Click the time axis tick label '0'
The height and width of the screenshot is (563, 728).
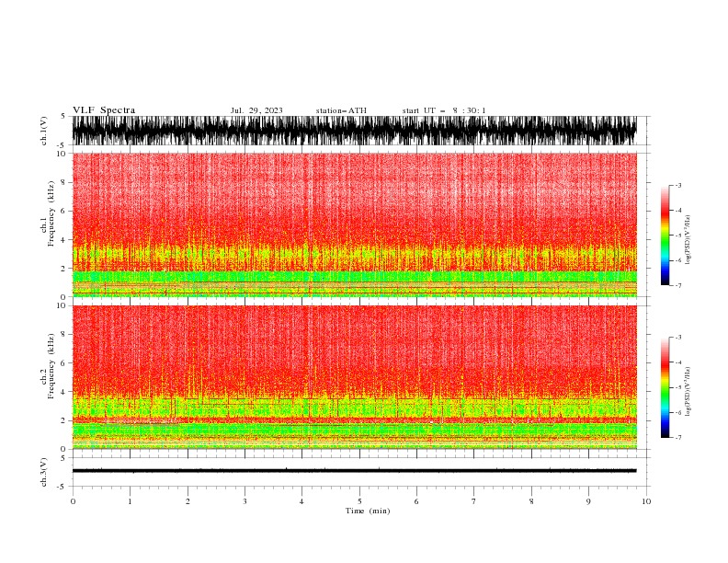click(73, 501)
